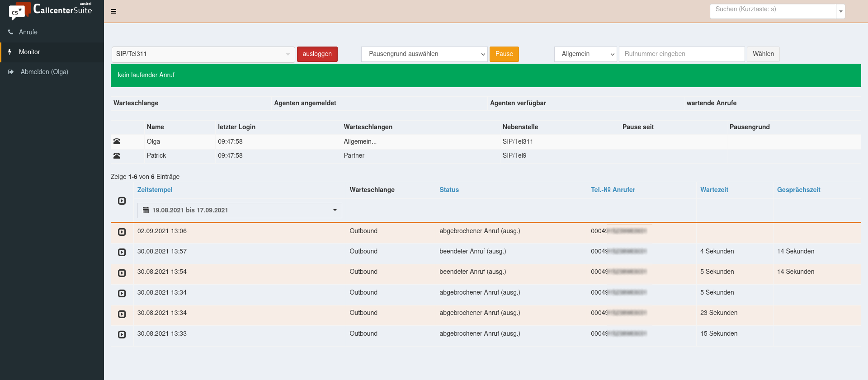Screen dimensions: 868x380
Task: Toggle expand-all icon in table header
Action: [122, 201]
